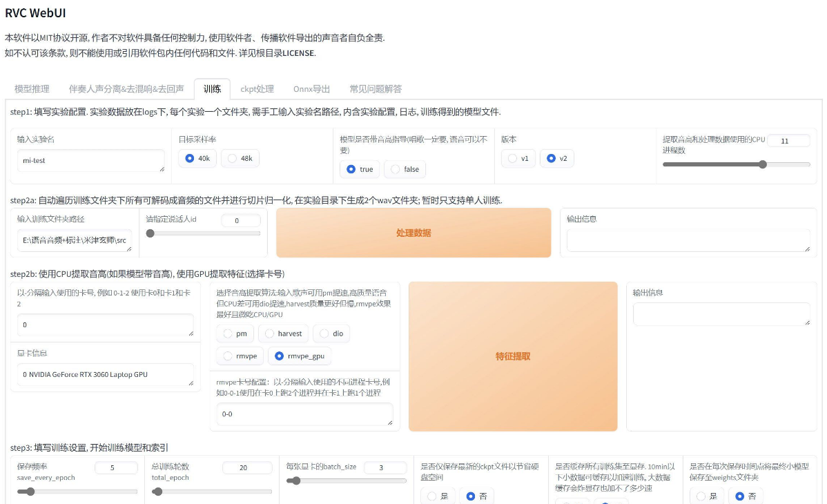Image resolution: width=827 pixels, height=504 pixels.
Task: Choose false for pitch guidance
Action: pos(405,169)
